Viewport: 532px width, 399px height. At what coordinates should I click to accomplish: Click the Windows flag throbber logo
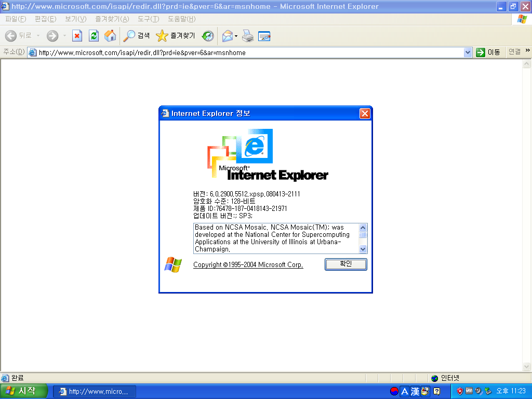(522, 19)
